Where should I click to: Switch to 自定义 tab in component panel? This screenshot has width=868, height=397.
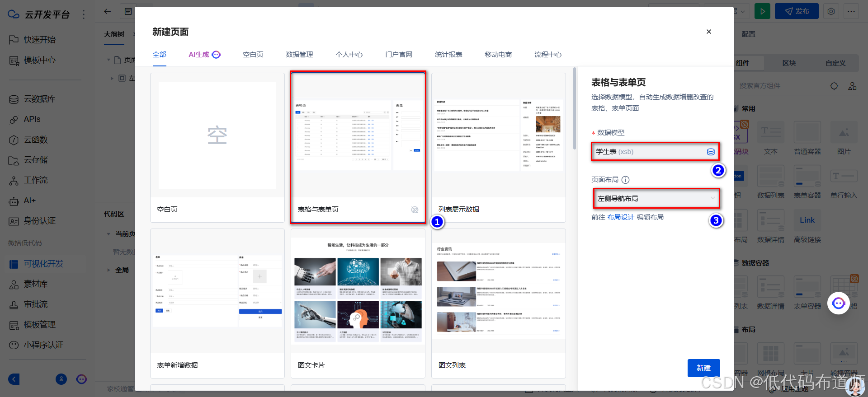[835, 63]
